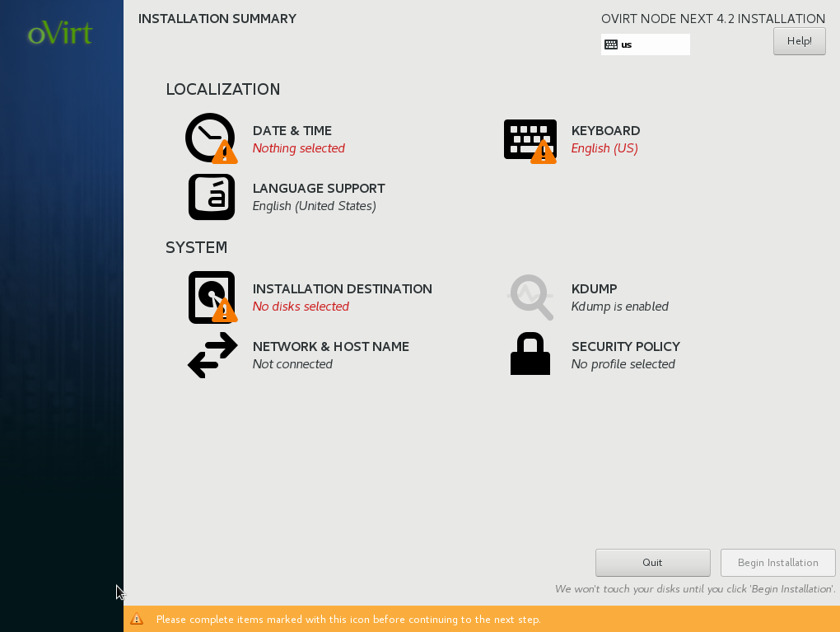
Task: Open the DATE & TIME settings label
Action: click(292, 131)
